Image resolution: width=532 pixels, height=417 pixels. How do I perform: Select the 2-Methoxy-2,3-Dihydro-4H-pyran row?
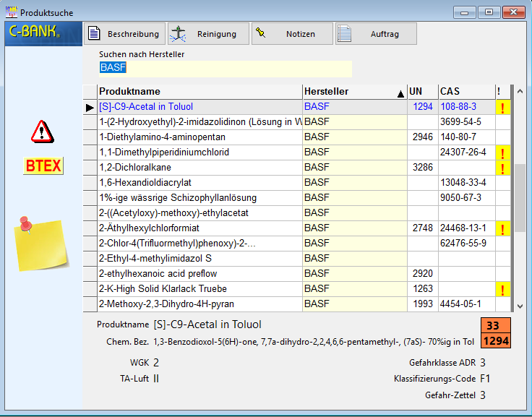(199, 304)
